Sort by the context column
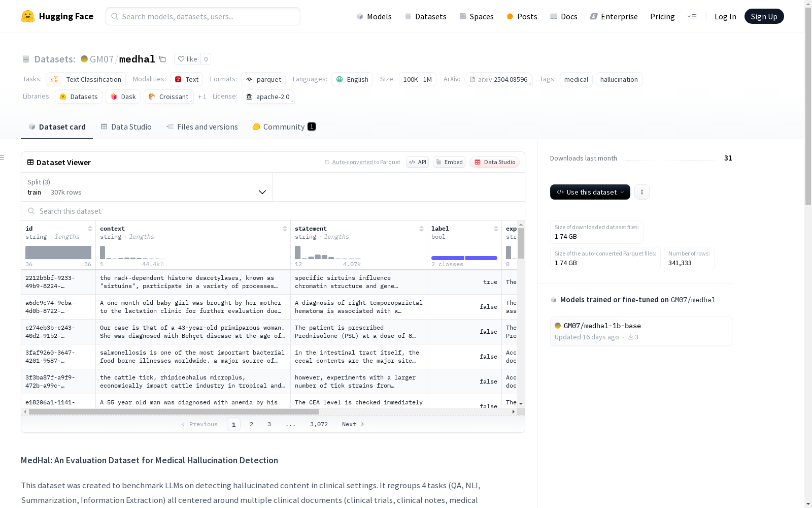Viewport: 812px width, 508px height. [285, 229]
